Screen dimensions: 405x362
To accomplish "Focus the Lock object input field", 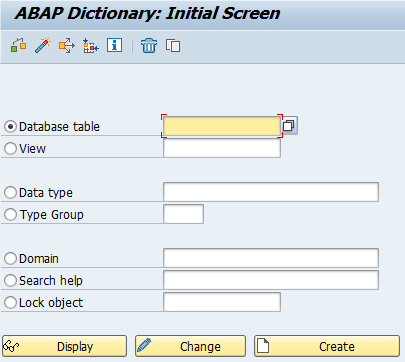I will pyautogui.click(x=222, y=302).
